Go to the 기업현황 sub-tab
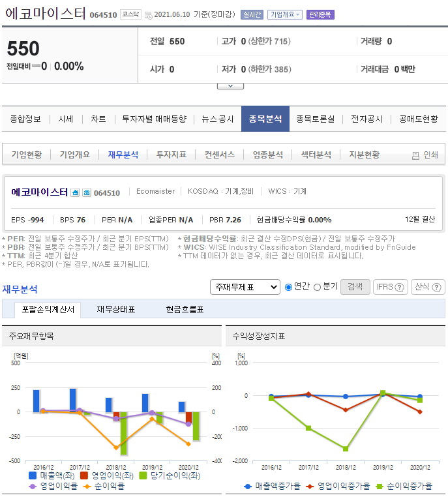448x497 pixels. coord(27,155)
